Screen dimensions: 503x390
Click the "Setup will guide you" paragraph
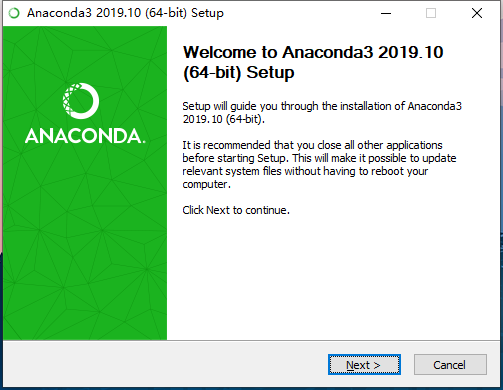coord(322,113)
